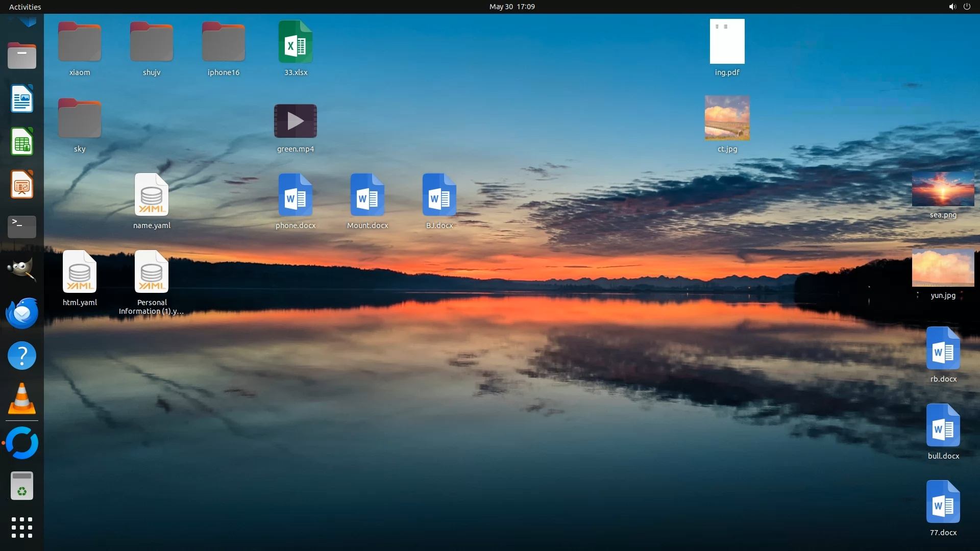This screenshot has height=551, width=980.
Task: Click the Activities menu
Action: point(25,7)
